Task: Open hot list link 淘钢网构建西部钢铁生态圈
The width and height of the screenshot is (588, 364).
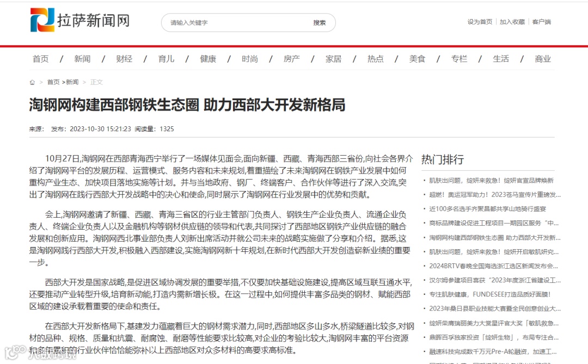Action: 495,238
